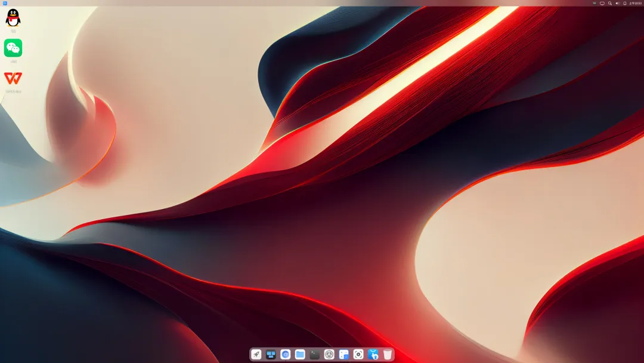This screenshot has width=644, height=363.
Task: Select the WeChat desktop shortcut
Action: pyautogui.click(x=13, y=48)
